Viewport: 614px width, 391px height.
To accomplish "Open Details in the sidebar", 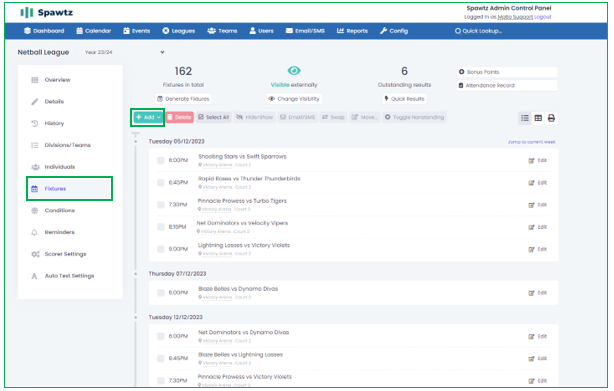I will 54,102.
